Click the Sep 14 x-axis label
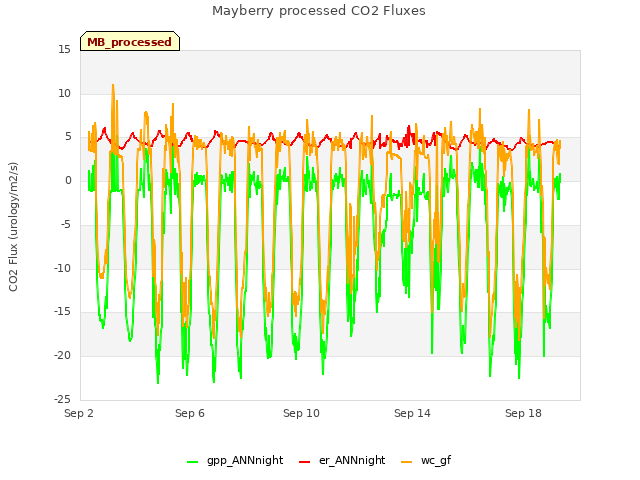The height and width of the screenshot is (480, 640). pos(412,413)
